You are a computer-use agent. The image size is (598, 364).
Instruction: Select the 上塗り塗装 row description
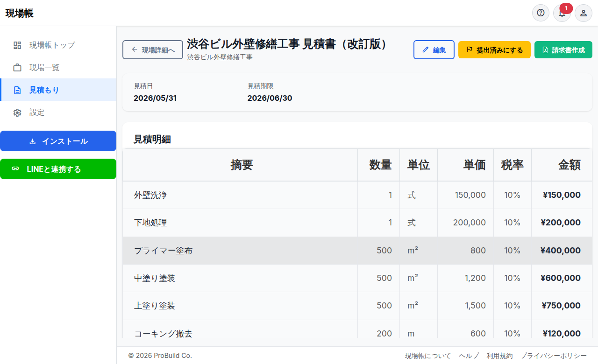click(155, 306)
